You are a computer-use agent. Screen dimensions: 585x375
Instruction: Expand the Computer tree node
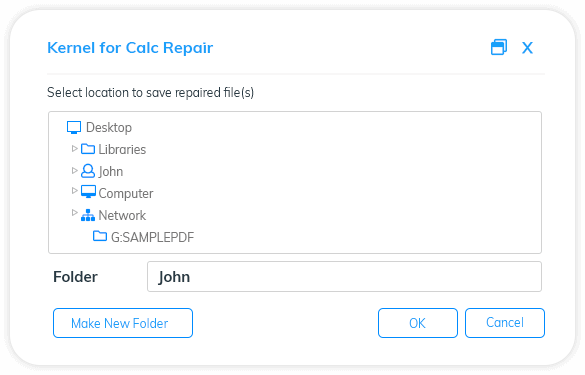[74, 191]
